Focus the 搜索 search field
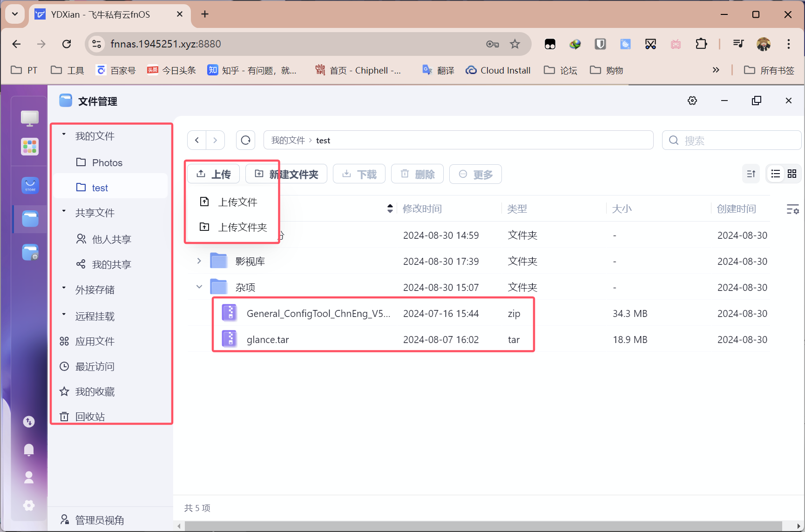The image size is (805, 532). click(x=732, y=140)
